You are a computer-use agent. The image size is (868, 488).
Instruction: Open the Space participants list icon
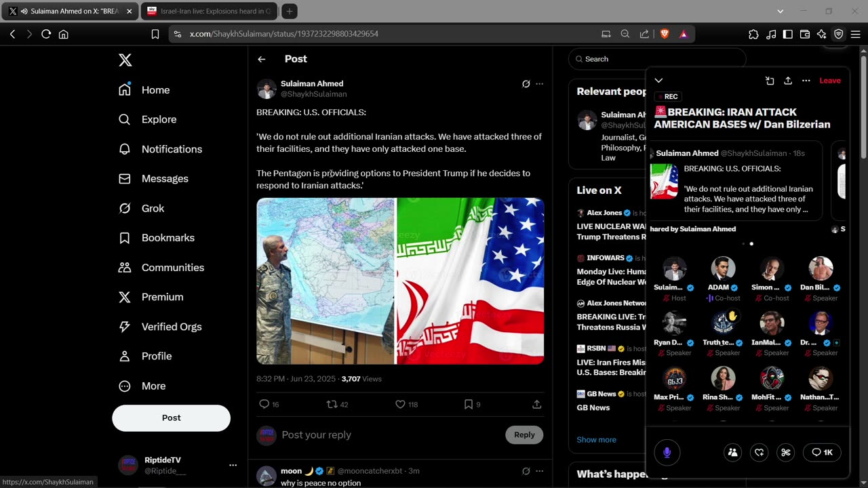coord(732,452)
